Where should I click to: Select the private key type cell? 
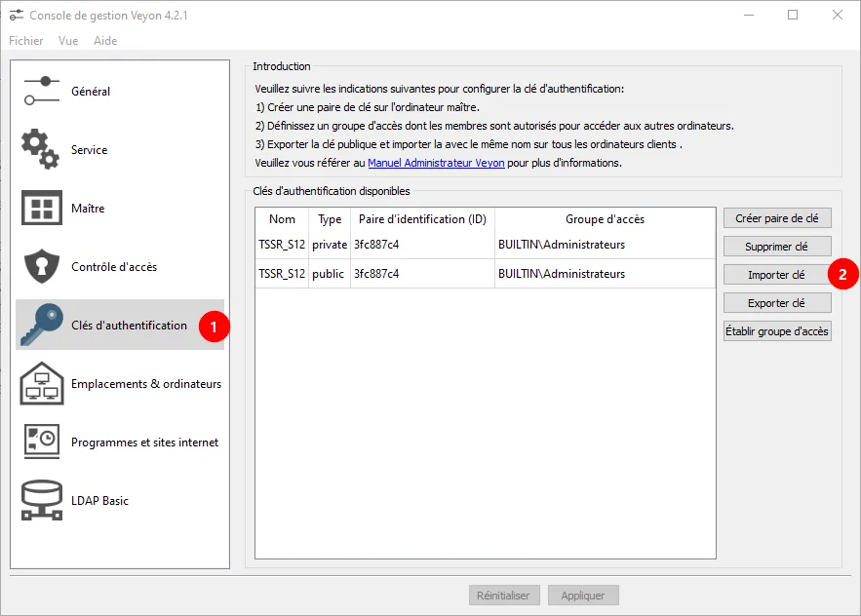(330, 245)
